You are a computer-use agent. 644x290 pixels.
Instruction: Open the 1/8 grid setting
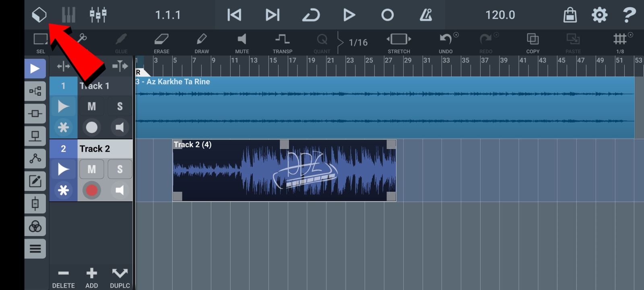pyautogui.click(x=620, y=43)
